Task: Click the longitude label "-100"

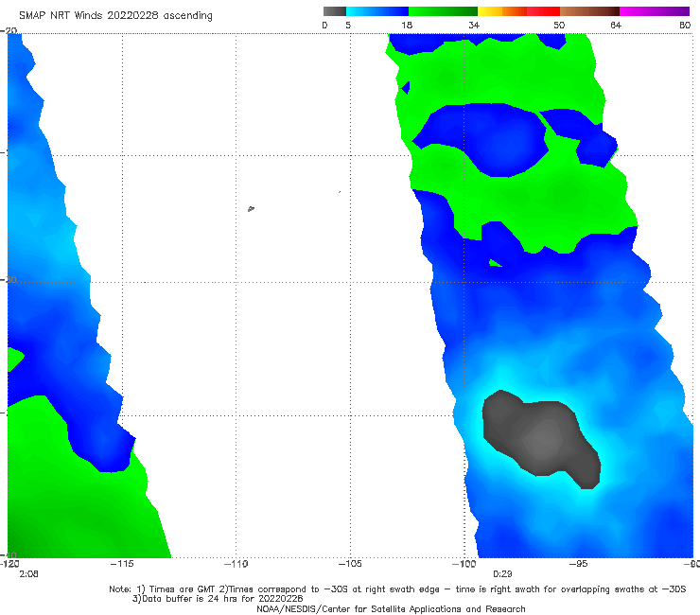Action: (x=464, y=564)
